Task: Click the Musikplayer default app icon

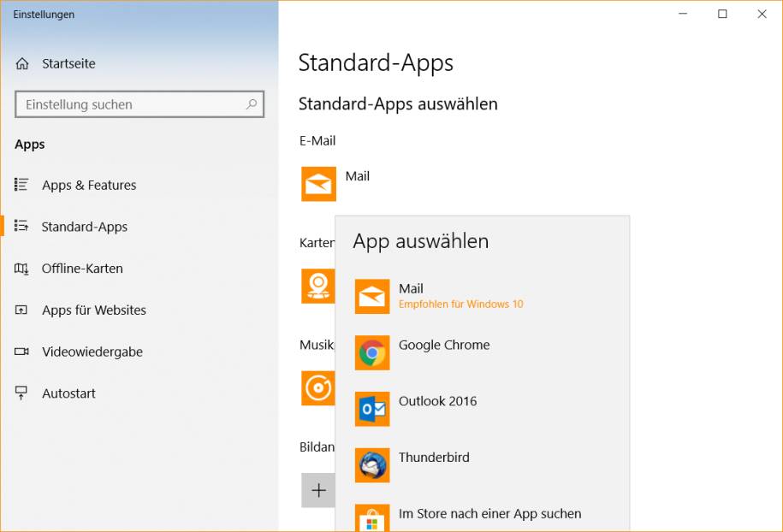Action: [x=317, y=388]
